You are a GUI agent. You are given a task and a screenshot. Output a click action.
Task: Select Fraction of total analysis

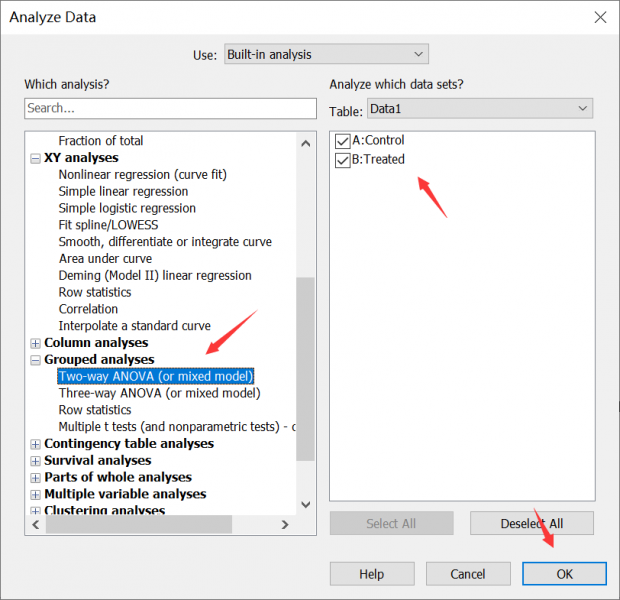click(101, 141)
